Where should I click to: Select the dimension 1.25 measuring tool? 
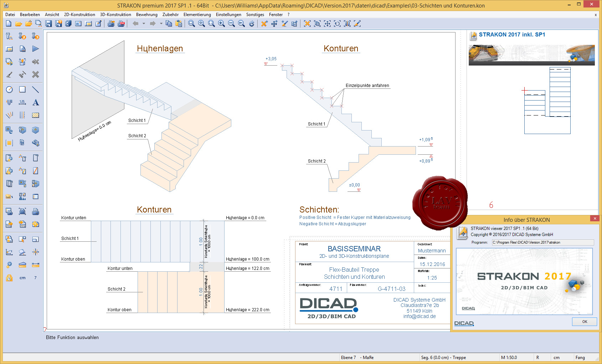[x=22, y=102]
